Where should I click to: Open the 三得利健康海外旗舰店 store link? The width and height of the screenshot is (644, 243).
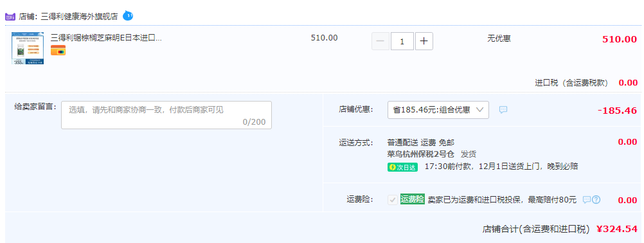click(79, 17)
